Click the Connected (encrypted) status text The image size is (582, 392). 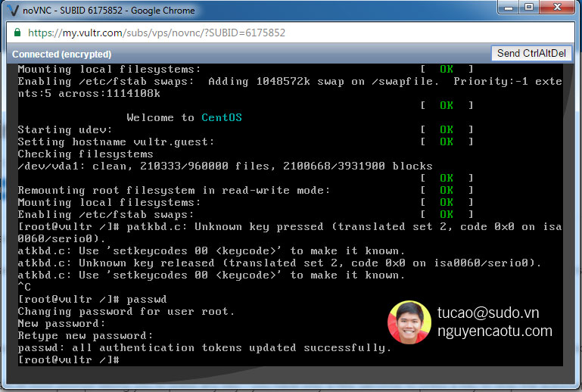pyautogui.click(x=61, y=54)
